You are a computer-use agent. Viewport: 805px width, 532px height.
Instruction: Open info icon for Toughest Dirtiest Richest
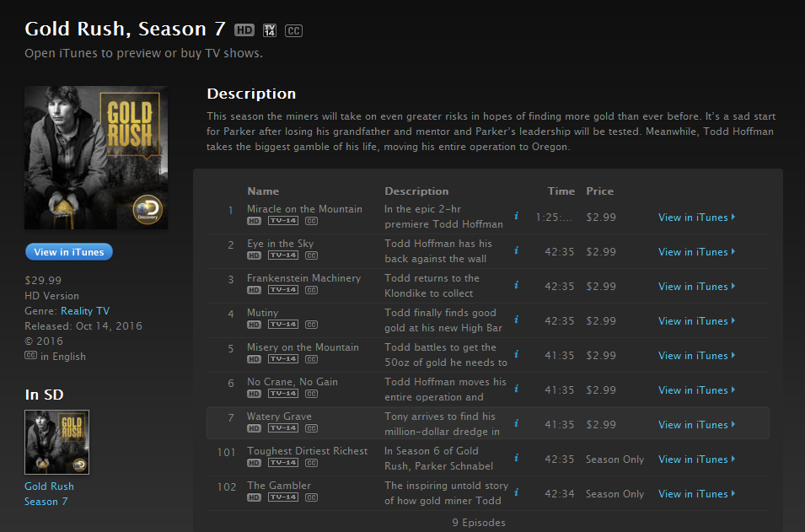tap(517, 458)
